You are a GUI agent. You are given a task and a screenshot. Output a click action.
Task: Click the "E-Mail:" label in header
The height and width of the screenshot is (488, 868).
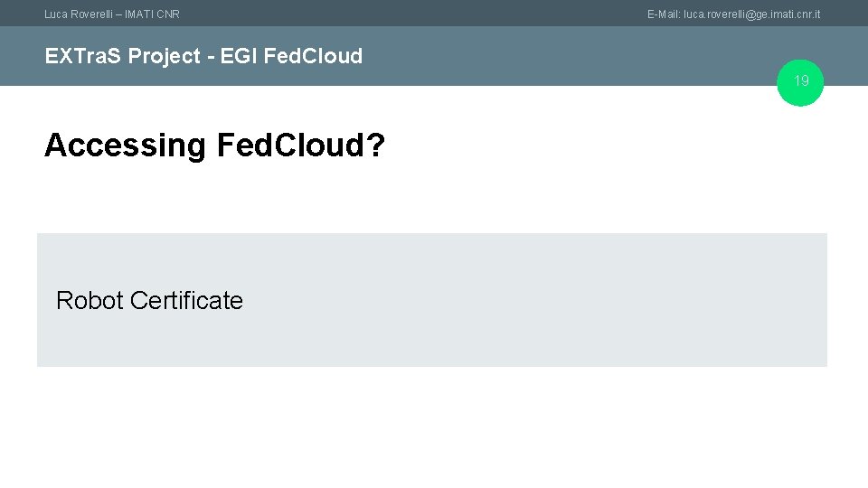(x=664, y=14)
